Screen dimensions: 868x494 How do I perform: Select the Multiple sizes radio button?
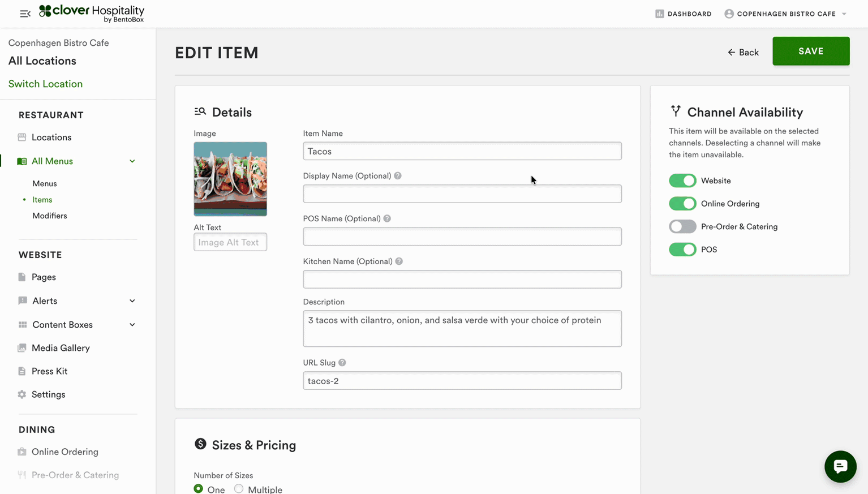pos(239,489)
